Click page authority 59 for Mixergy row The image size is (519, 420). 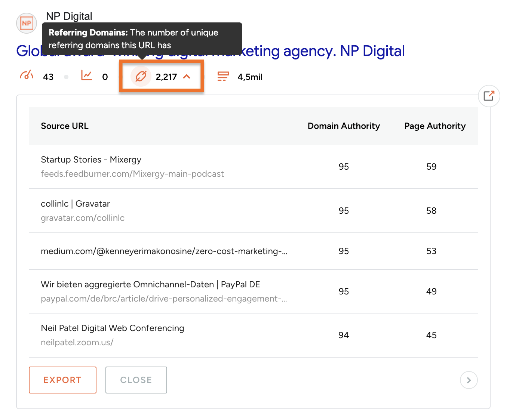tap(432, 167)
